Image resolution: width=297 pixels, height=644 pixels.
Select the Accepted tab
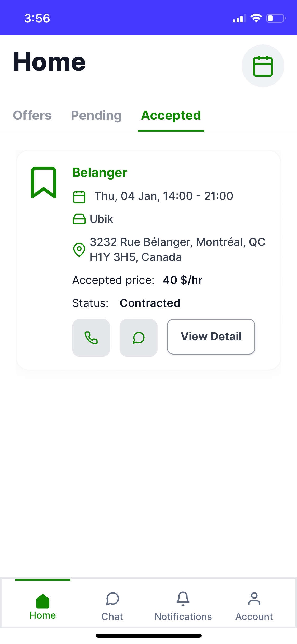click(171, 116)
